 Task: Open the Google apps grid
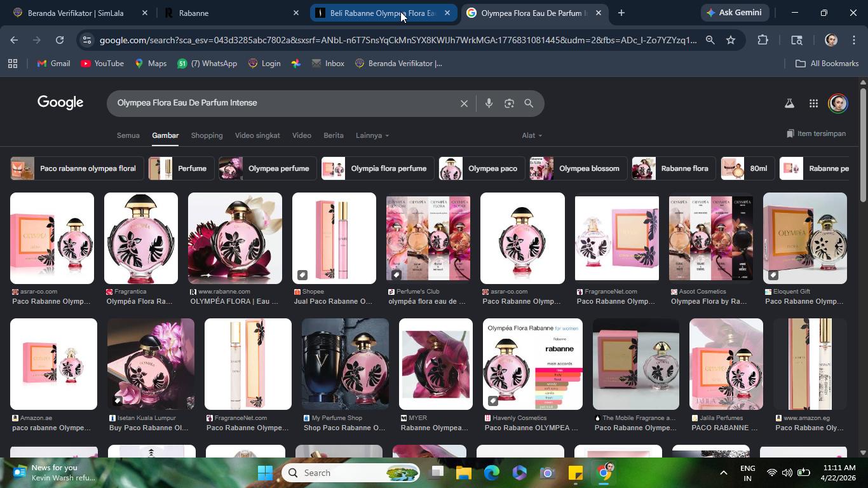pos(813,104)
